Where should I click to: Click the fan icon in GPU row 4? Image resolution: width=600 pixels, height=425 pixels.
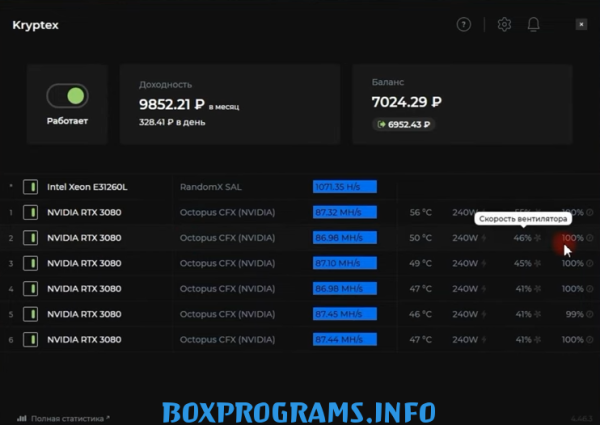[538, 289]
